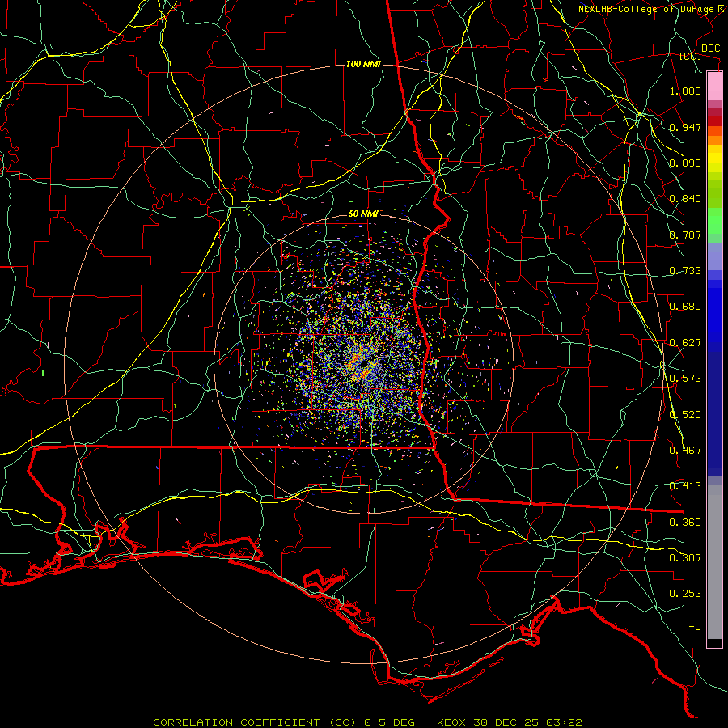Click the 100 NMI range ring label
Screen dimensions: 728x728
coord(363,64)
